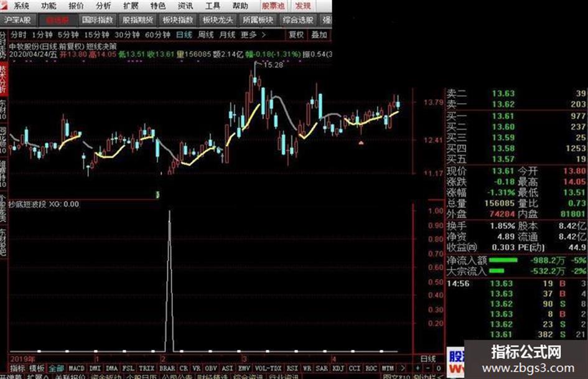Select the 15分钟 chart period
This screenshot has width=588, height=379.
96,35
